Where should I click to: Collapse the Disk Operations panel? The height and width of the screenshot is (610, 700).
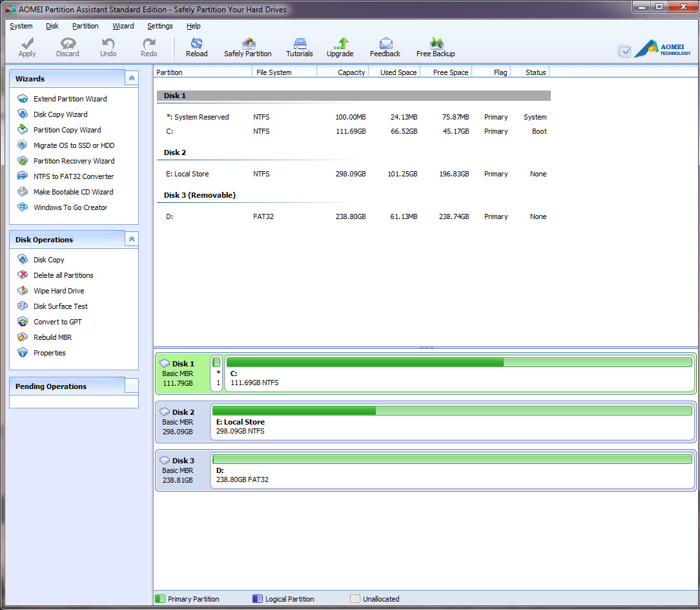[131, 239]
